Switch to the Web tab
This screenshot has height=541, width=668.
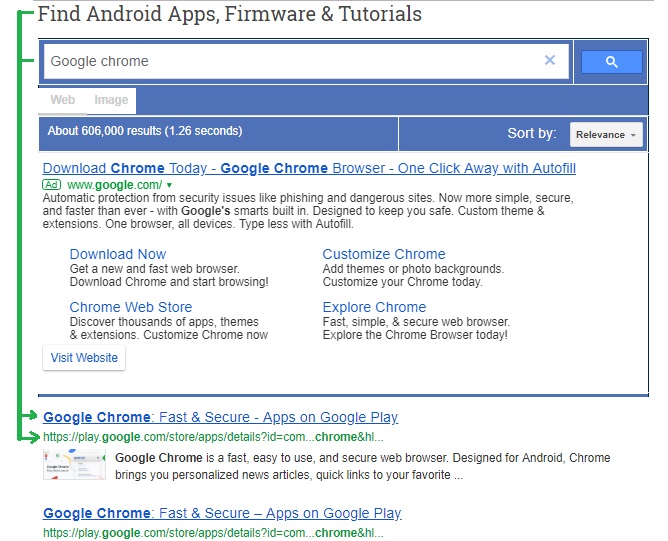point(63,100)
